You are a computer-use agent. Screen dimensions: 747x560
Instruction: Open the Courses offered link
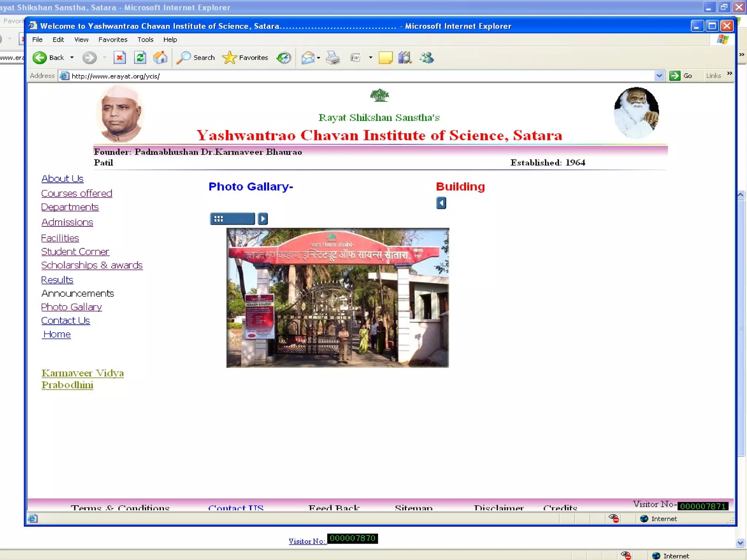coord(77,193)
